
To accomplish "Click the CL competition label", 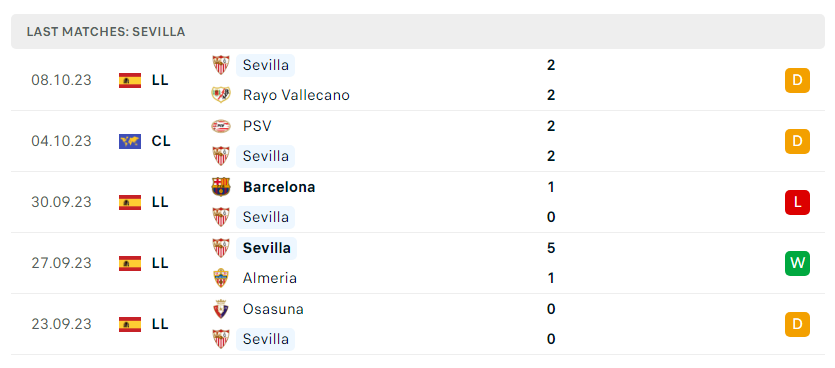I will click(x=161, y=141).
